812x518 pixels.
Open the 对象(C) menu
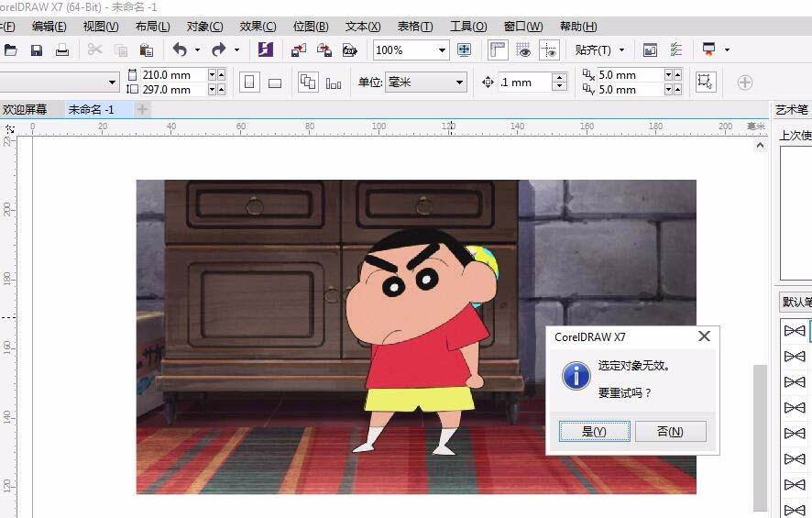205,27
